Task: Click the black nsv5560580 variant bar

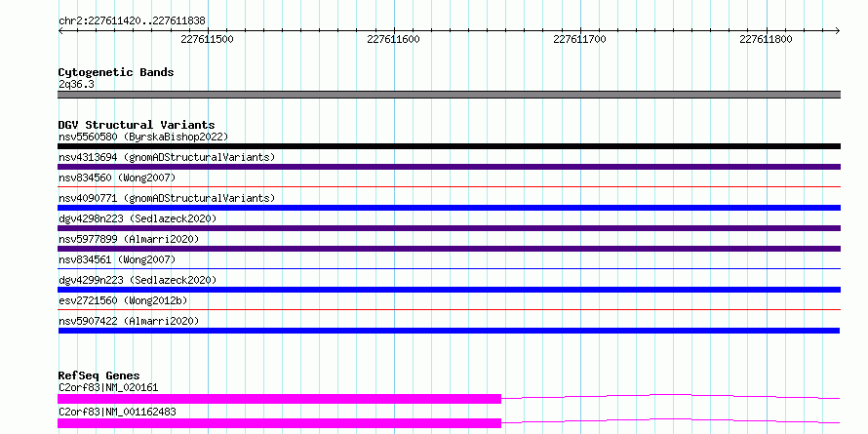Action: [x=449, y=146]
